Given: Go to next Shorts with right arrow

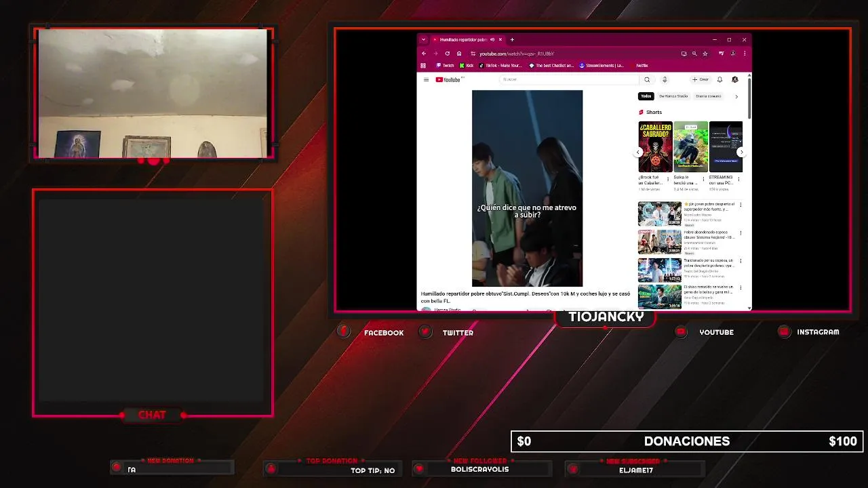Looking at the screenshot, I should click(741, 152).
